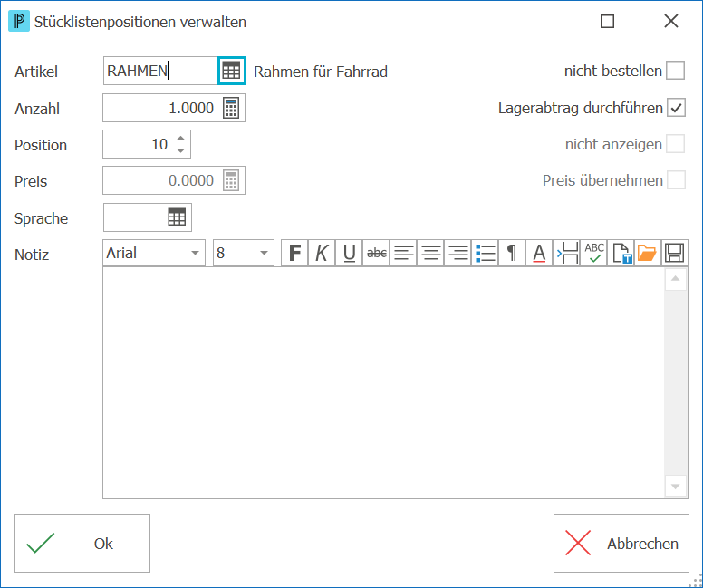This screenshot has width=703, height=588.
Task: Toggle strikethrough (abc) formatting
Action: [376, 253]
